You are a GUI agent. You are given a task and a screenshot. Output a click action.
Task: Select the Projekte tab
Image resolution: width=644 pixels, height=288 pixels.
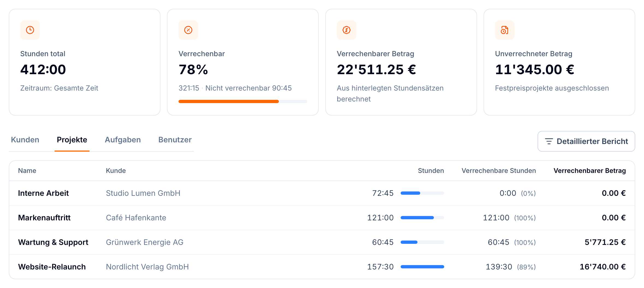72,140
